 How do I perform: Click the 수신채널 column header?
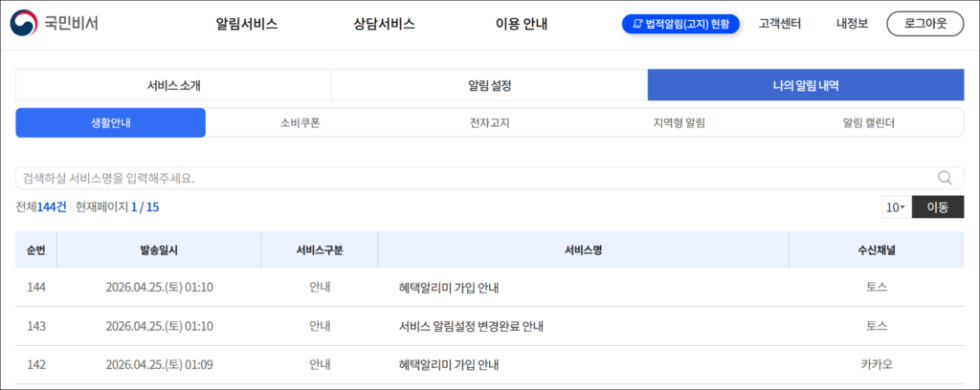pos(877,250)
